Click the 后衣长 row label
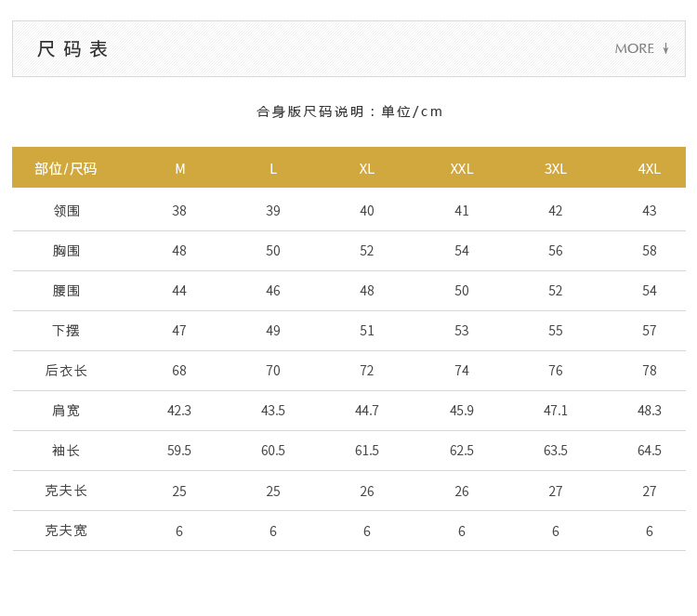This screenshot has height=616, width=697. tap(66, 370)
